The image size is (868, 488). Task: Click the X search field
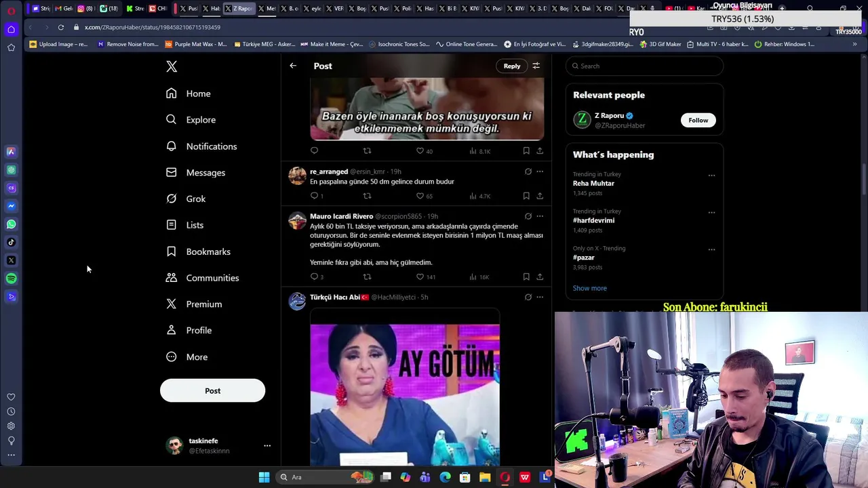[x=644, y=66]
